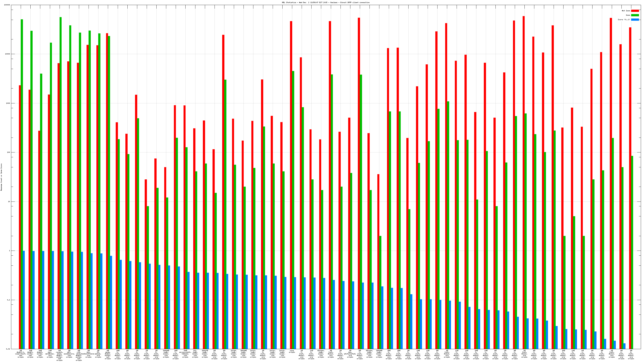Click the ips.whitelisted.org x-axis label
The image size is (644, 362).
tap(350, 354)
